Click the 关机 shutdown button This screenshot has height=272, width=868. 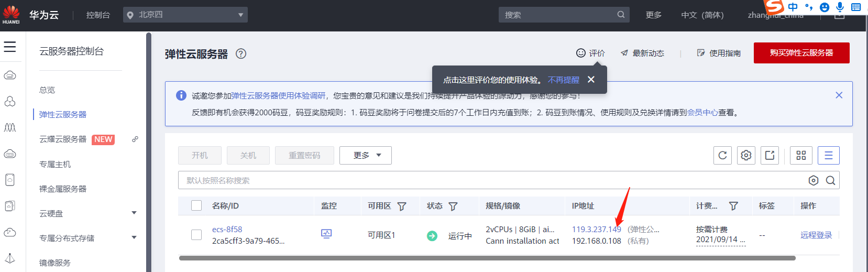[x=248, y=156]
